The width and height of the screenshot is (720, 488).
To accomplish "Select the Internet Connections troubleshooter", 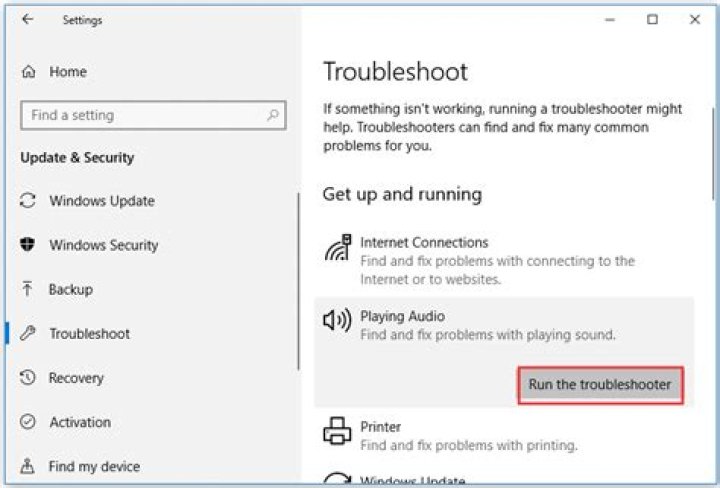I will coord(424,242).
